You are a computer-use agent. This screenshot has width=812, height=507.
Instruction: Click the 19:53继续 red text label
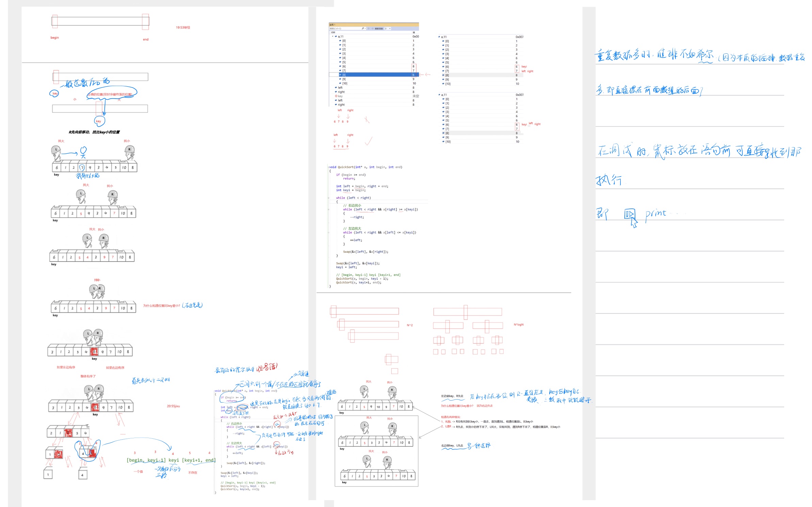coord(183,28)
